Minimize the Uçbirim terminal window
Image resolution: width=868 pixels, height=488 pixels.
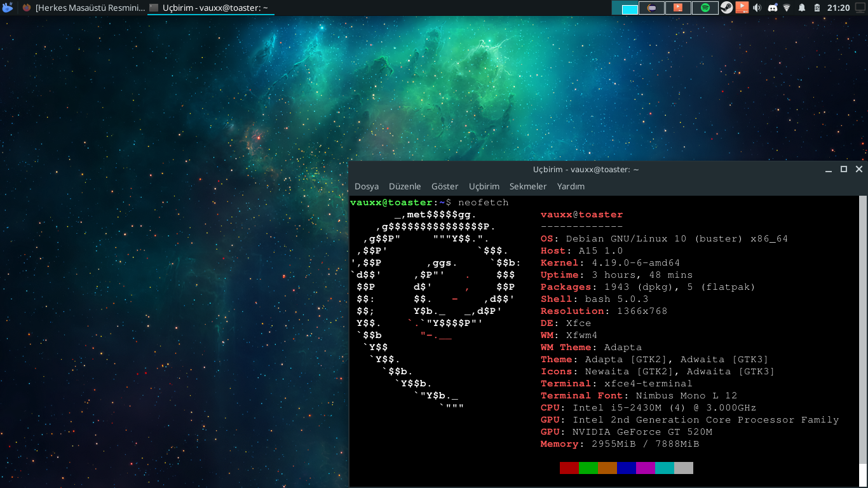click(829, 170)
